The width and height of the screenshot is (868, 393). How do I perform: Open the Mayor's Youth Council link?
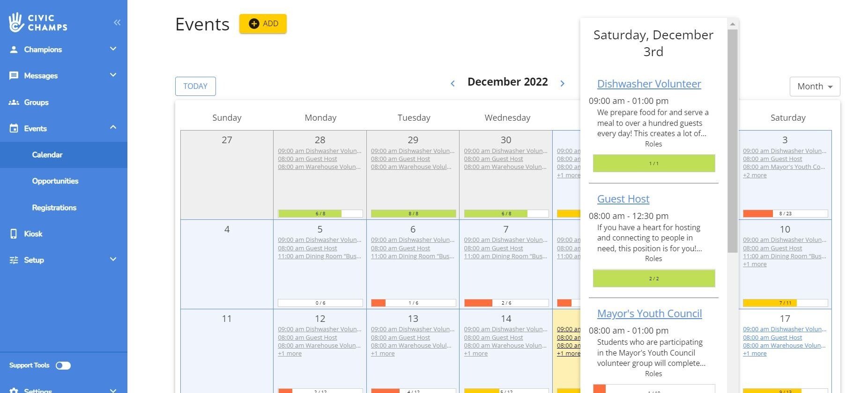(649, 313)
